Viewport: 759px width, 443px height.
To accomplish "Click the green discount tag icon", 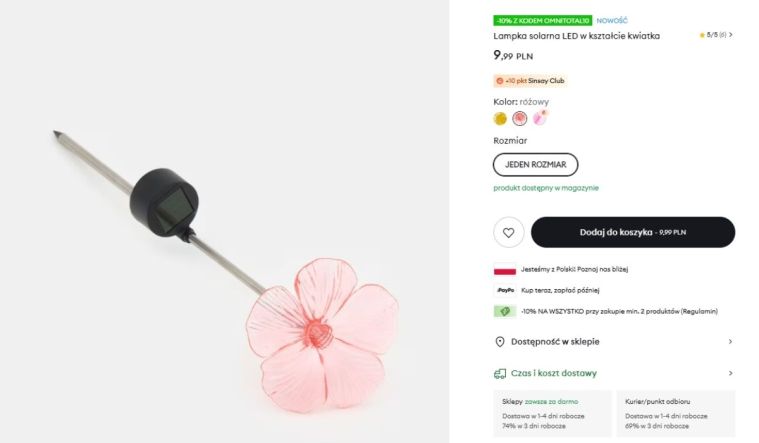I will tap(505, 311).
